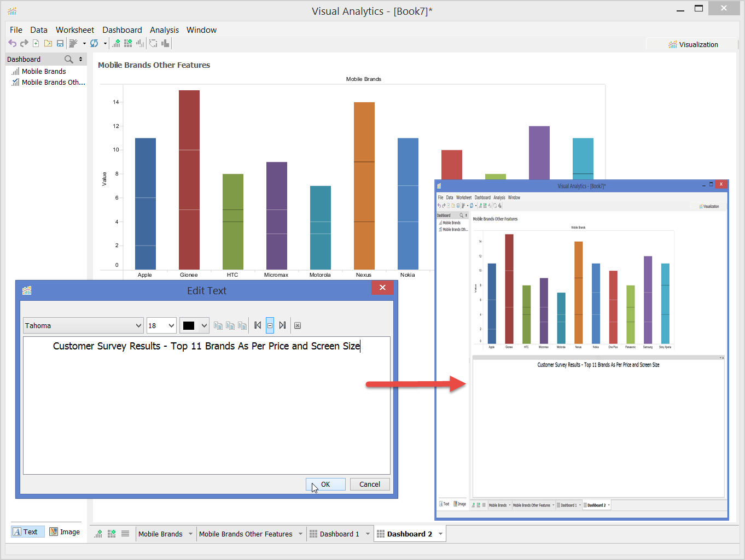Click the last stacked-bars toolbar icon
This screenshot has height=560, width=745.
[x=165, y=43]
